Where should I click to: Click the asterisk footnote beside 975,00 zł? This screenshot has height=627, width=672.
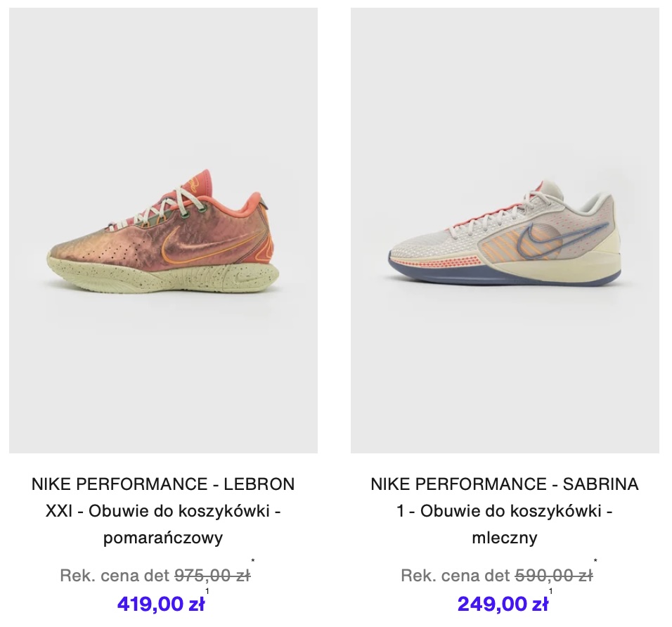(253, 561)
